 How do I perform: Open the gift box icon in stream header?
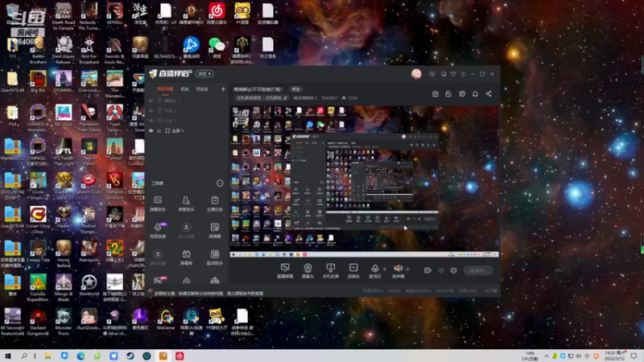[435, 94]
